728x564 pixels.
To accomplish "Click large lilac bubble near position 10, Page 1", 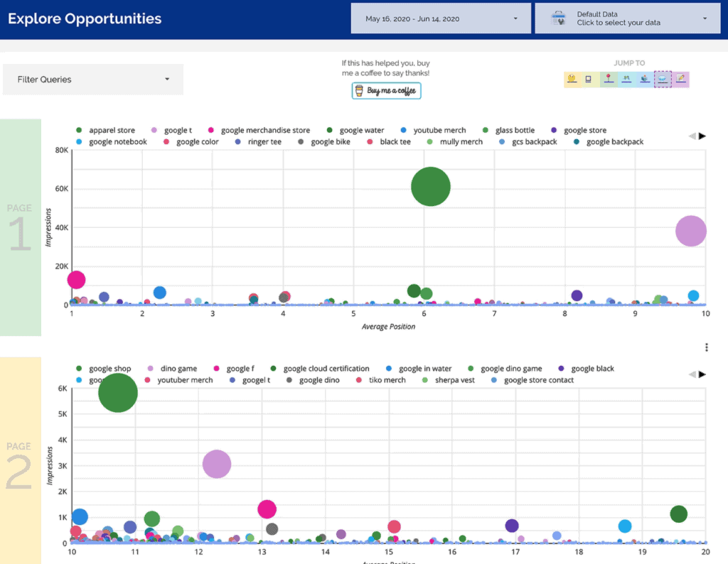I will [x=691, y=231].
